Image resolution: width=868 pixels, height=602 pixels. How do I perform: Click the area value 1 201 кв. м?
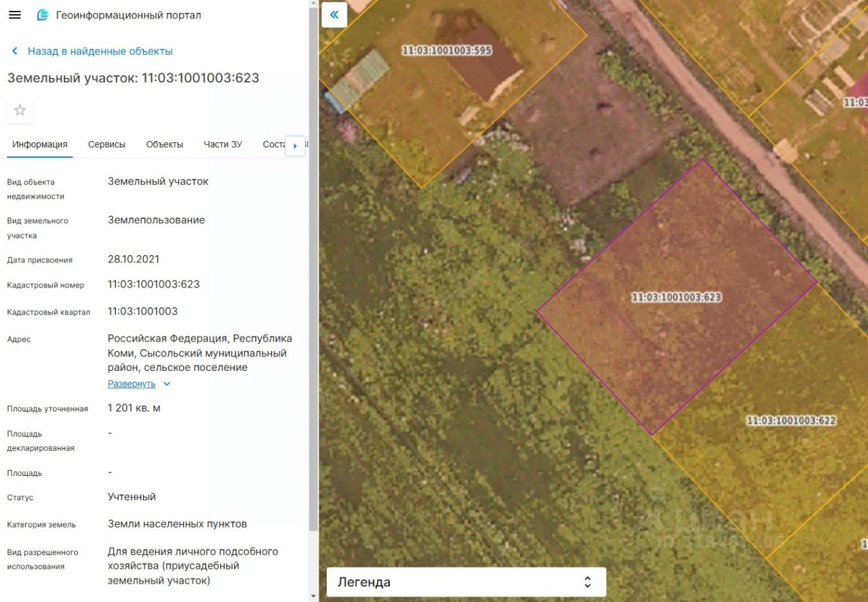tap(134, 407)
